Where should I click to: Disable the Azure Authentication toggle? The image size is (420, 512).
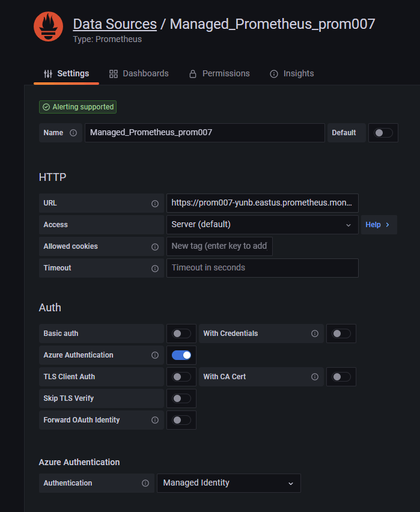click(181, 355)
